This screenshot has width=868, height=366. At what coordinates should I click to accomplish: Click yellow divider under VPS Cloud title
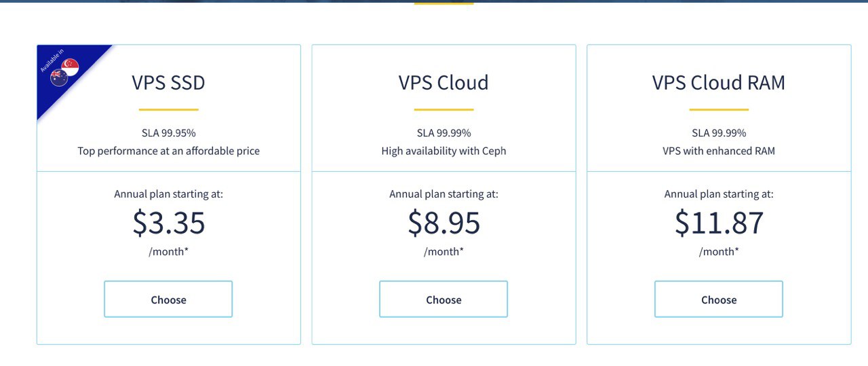pos(443,109)
